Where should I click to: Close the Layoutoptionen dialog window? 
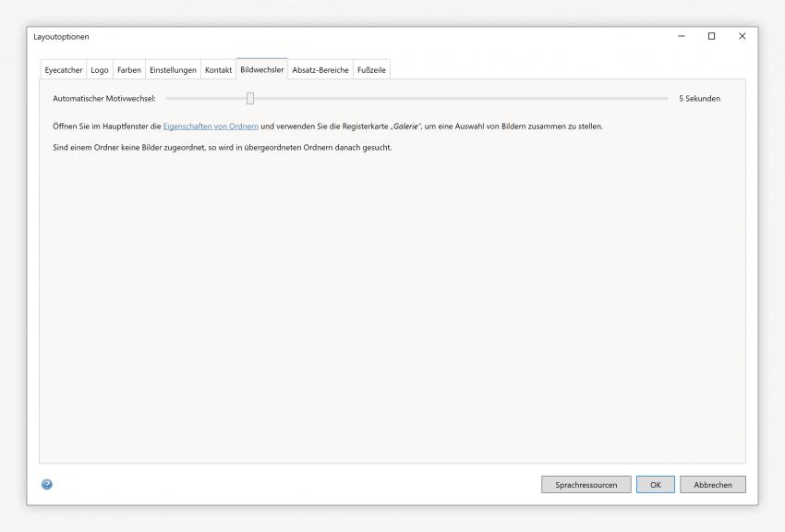pyautogui.click(x=742, y=36)
